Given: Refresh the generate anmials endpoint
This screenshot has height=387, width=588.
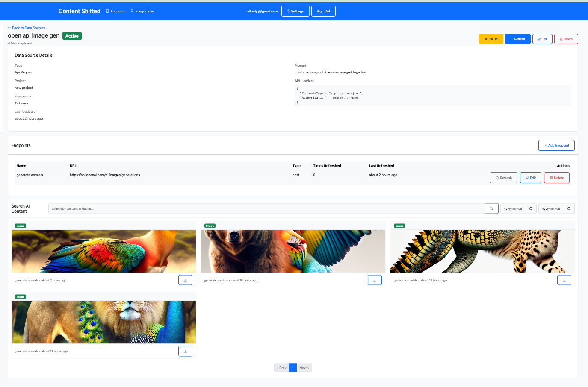Looking at the screenshot, I should [503, 178].
